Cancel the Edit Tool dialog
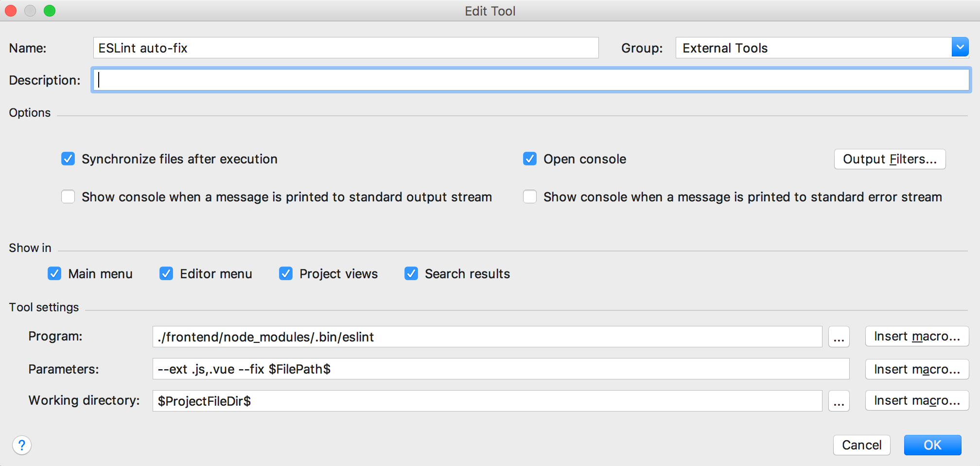The height and width of the screenshot is (466, 980). pyautogui.click(x=861, y=445)
